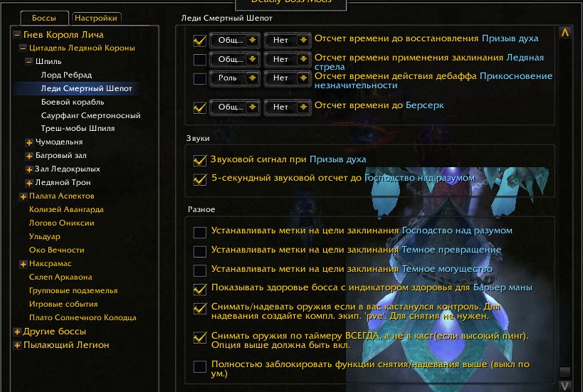Switch to the Боссы tab
Image resolution: width=583 pixels, height=392 pixels.
44,18
